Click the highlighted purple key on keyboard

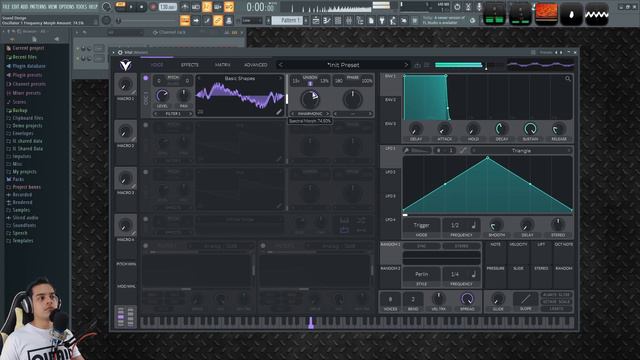(x=311, y=323)
